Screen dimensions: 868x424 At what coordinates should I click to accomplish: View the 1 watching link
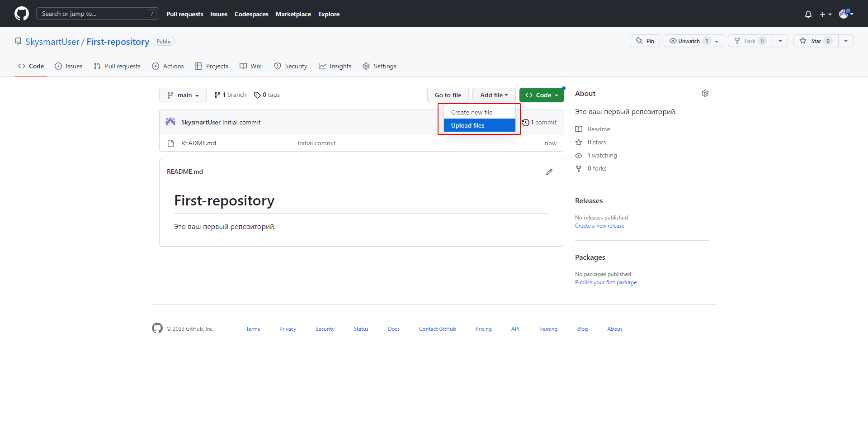(x=596, y=155)
